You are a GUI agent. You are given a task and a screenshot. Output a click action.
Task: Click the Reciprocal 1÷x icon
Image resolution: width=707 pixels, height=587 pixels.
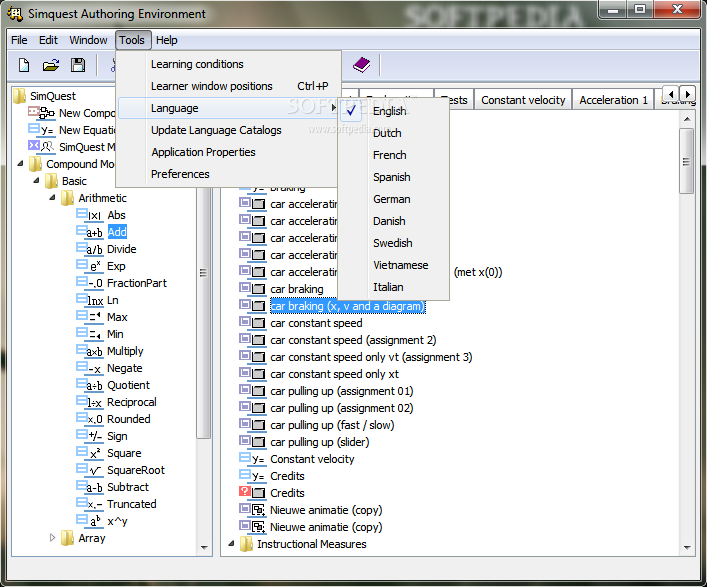point(89,402)
